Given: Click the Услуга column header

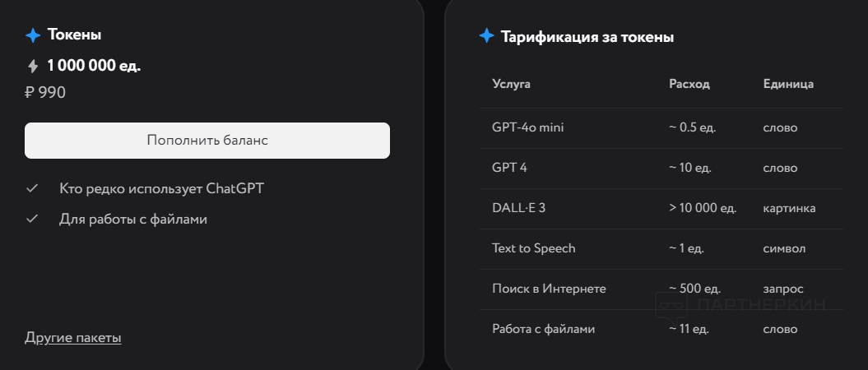Looking at the screenshot, I should [511, 84].
